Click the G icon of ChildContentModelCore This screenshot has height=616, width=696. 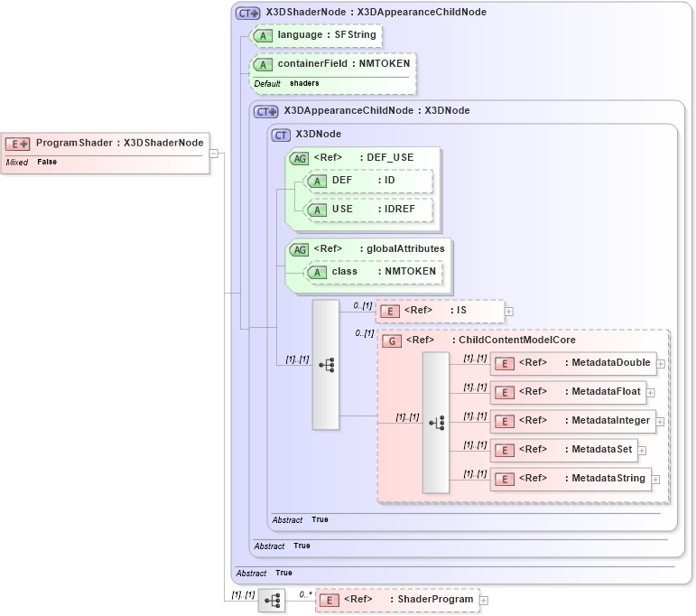[x=392, y=341]
